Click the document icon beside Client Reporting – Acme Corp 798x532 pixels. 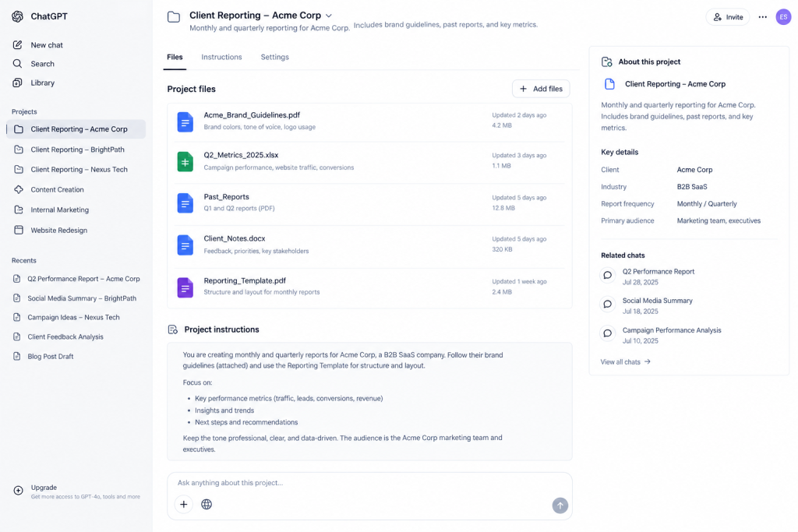click(x=609, y=84)
